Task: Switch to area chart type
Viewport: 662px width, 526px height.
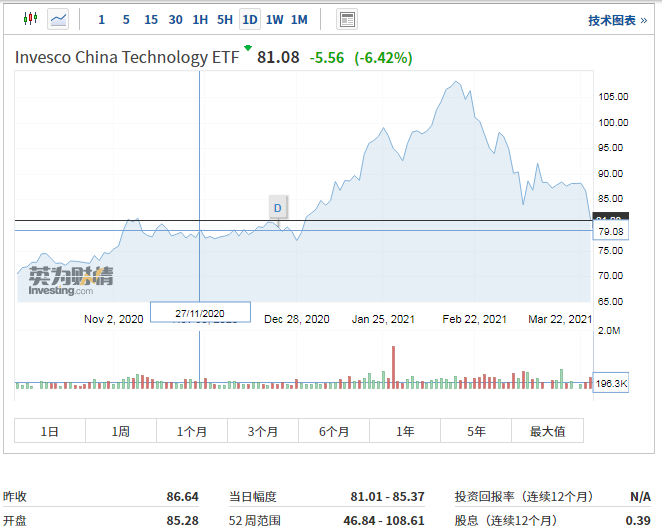Action: tap(59, 19)
